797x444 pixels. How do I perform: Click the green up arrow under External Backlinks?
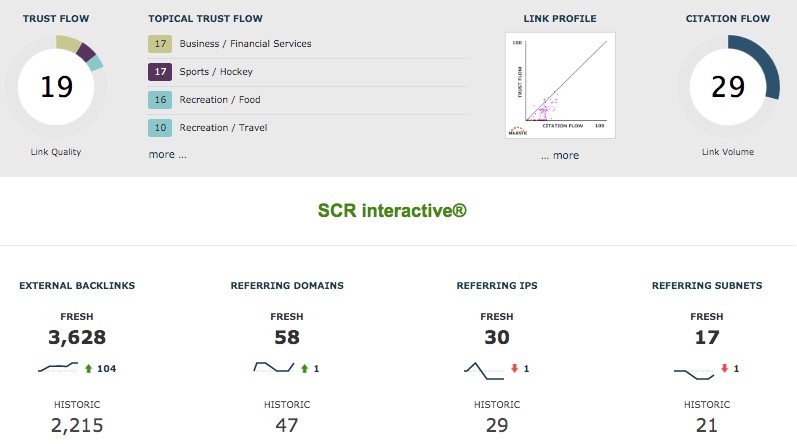pyautogui.click(x=88, y=369)
